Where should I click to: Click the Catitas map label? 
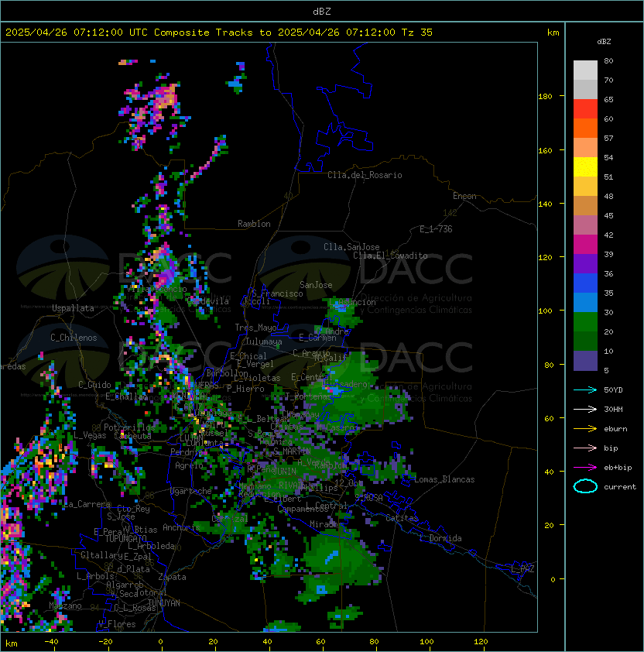(402, 518)
